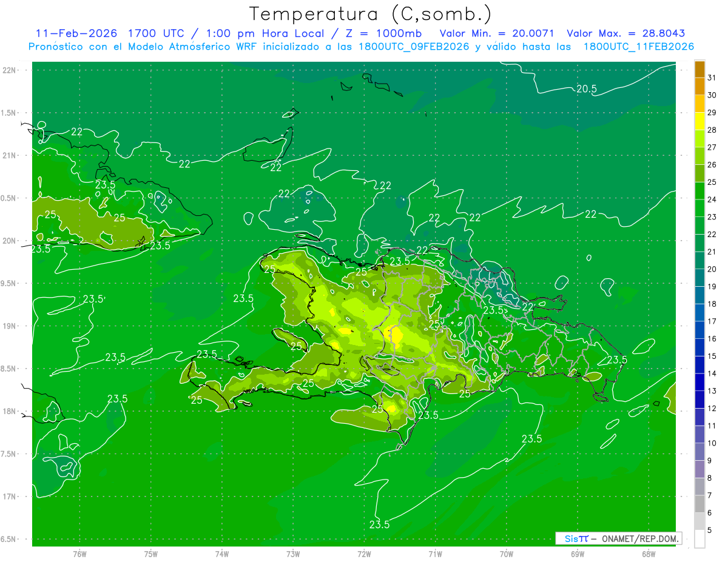Click longitude axis label "71W"
Viewport: 728px width, 562px height.
click(435, 554)
